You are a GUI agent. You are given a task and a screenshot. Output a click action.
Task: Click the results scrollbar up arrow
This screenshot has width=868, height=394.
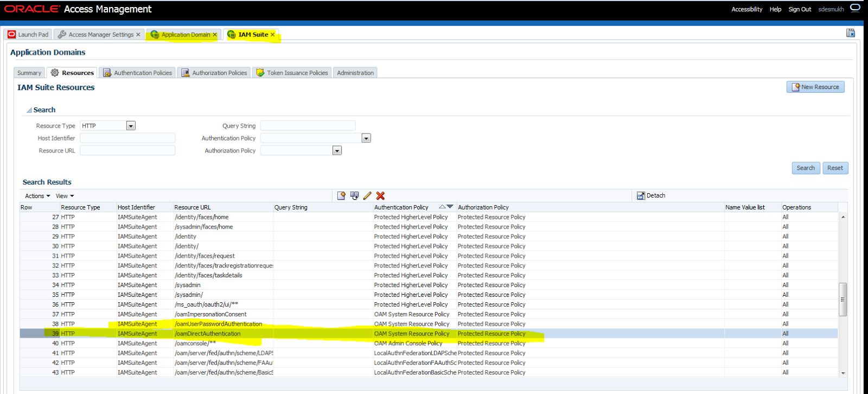843,217
